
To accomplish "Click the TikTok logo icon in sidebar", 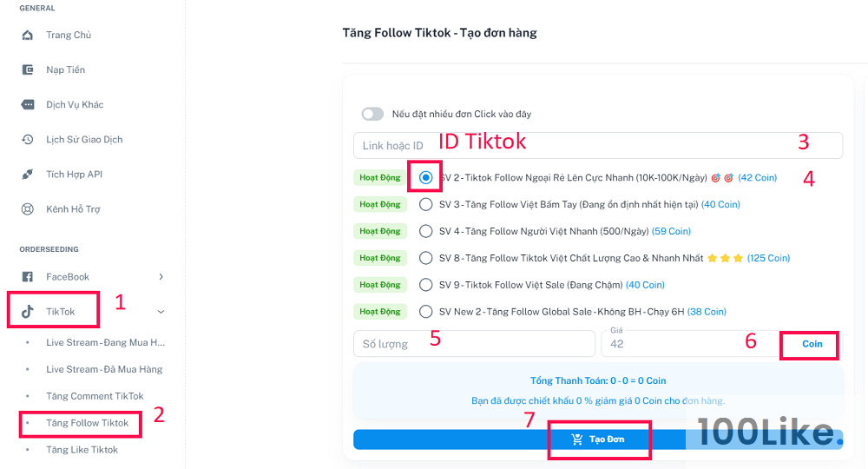I will click(27, 312).
